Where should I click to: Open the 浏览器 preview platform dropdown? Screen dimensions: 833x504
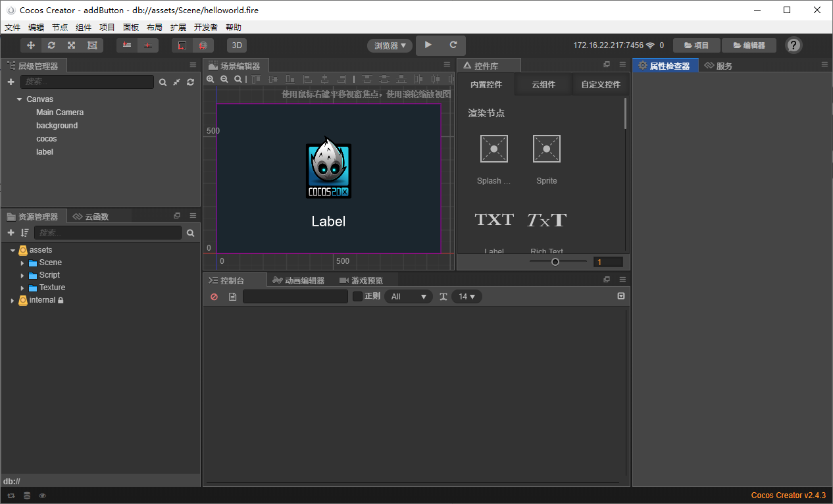click(x=390, y=45)
